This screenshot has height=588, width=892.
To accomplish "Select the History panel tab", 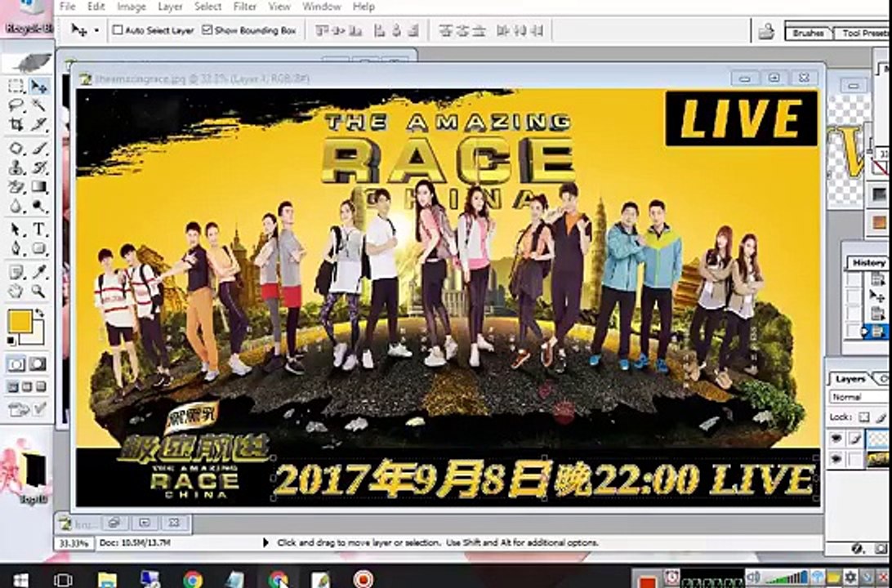I will click(x=868, y=263).
